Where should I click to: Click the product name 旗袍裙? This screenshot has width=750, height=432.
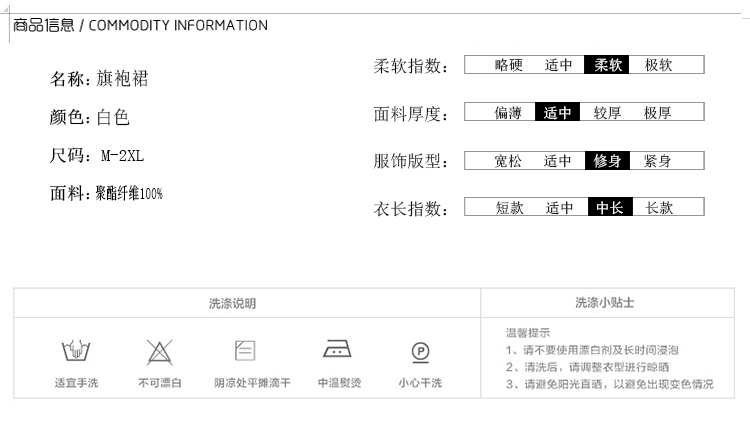tap(122, 78)
